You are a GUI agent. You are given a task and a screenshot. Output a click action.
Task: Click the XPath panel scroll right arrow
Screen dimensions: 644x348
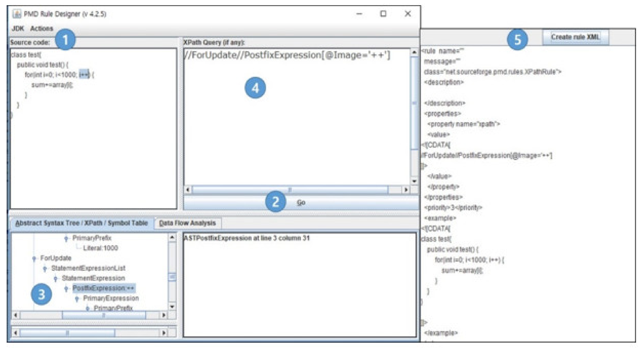406,190
